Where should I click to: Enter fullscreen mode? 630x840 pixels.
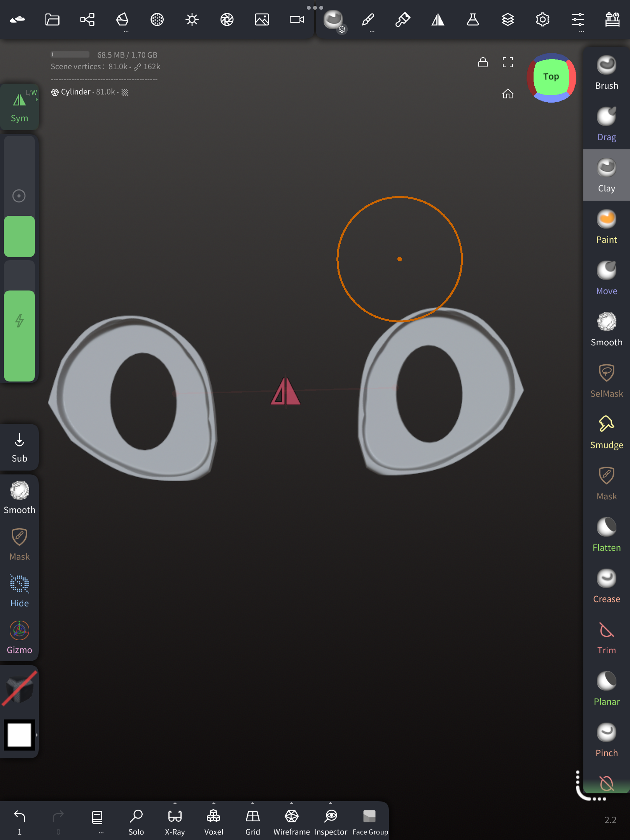[508, 62]
